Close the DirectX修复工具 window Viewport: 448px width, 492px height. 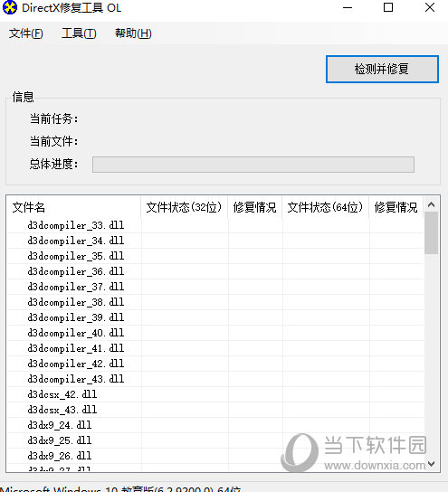(x=430, y=7)
